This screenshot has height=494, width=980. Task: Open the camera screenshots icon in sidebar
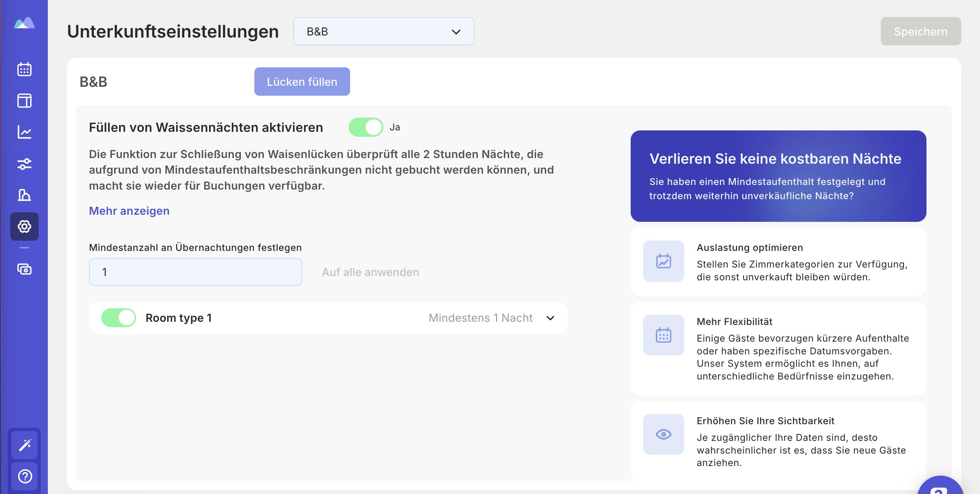[x=24, y=269]
